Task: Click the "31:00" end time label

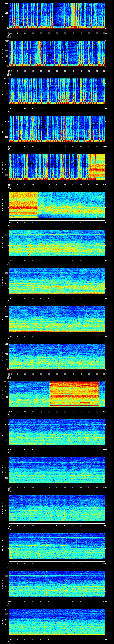Action: click(x=105, y=71)
